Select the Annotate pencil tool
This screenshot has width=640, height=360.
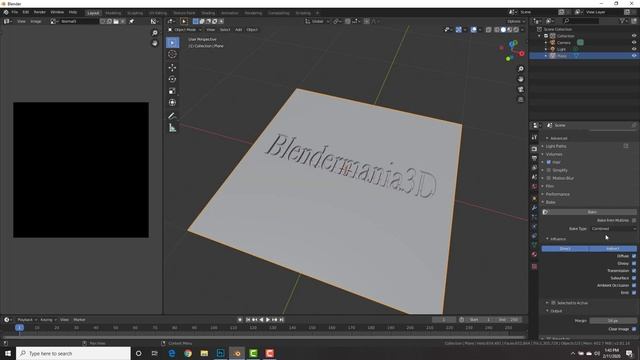point(173,116)
